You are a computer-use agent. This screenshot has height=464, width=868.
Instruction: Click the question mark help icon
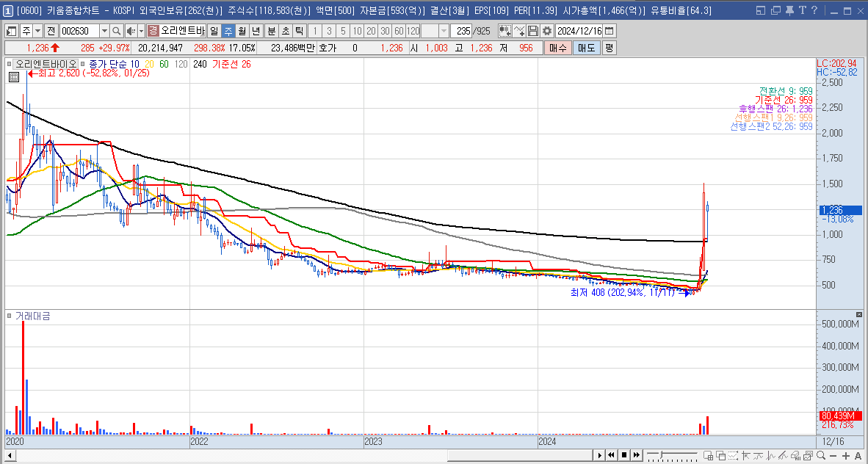(814, 10)
